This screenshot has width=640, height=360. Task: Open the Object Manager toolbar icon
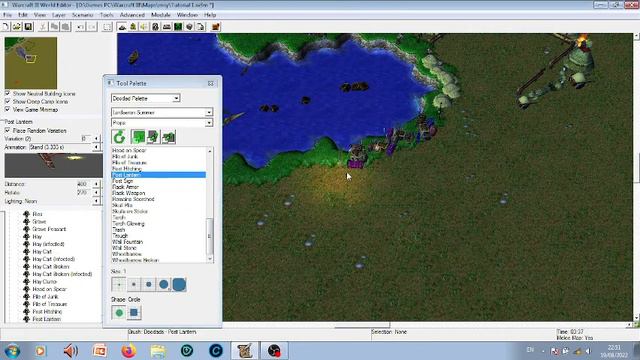tap(189, 27)
